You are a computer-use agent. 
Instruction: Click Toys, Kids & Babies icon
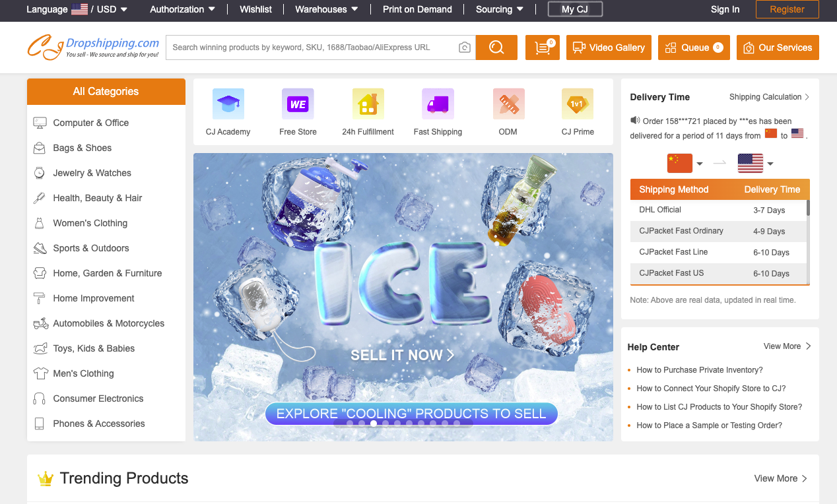click(41, 348)
